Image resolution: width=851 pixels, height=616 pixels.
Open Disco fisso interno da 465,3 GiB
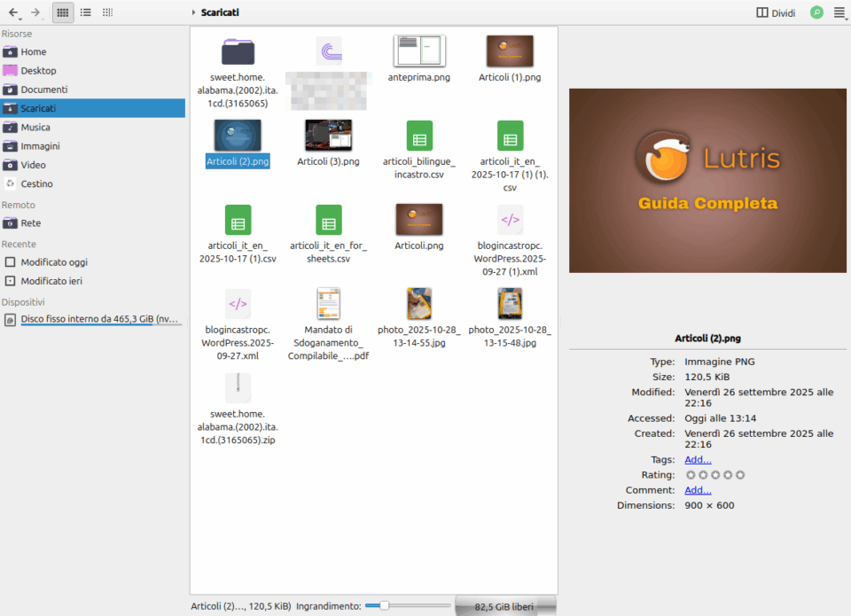tap(92, 319)
